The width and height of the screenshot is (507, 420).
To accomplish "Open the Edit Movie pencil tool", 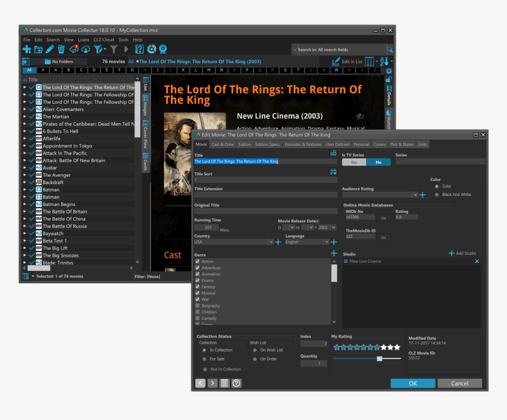I will (x=50, y=49).
